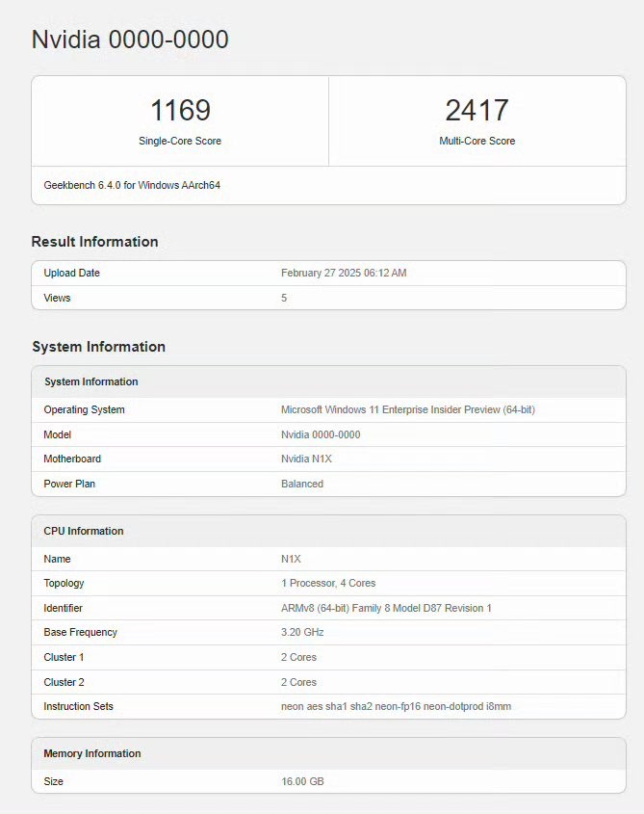Click the Multi-Core Score label
Image resolution: width=644 pixels, height=814 pixels.
[477, 141]
